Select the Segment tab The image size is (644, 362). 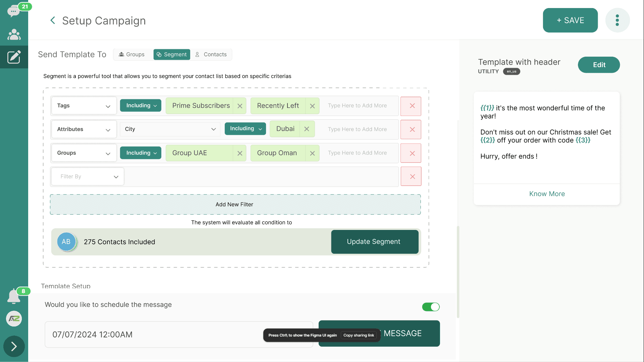tap(172, 54)
